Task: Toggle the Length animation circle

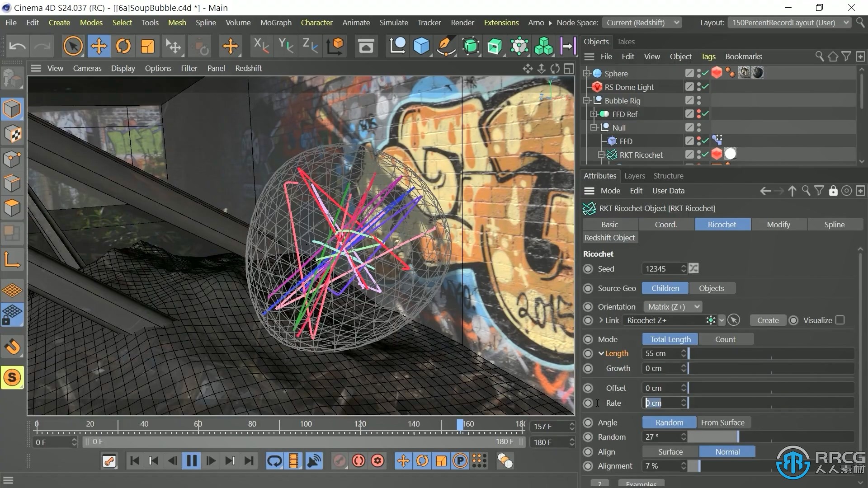Action: [x=588, y=353]
